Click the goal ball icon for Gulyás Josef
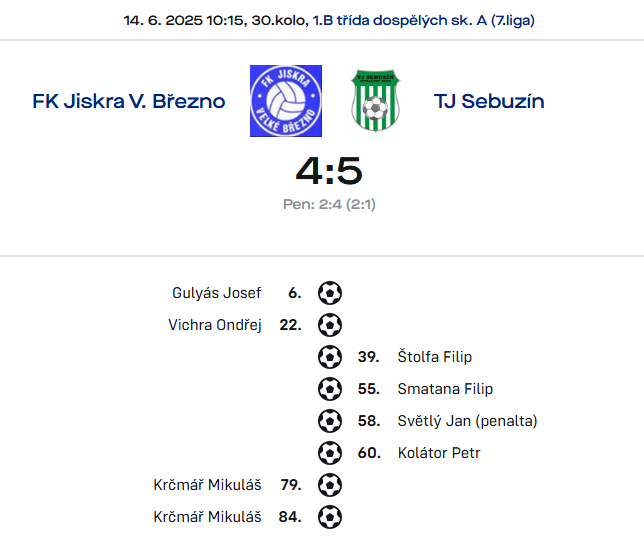The height and width of the screenshot is (551, 644). click(330, 293)
